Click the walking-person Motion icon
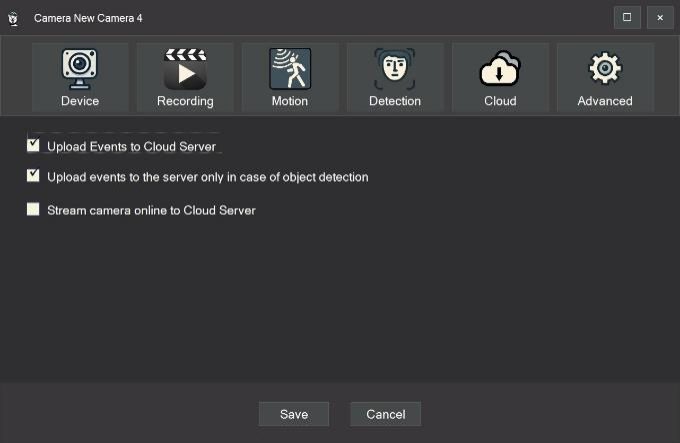Viewport: 680px width, 443px height. [290, 68]
